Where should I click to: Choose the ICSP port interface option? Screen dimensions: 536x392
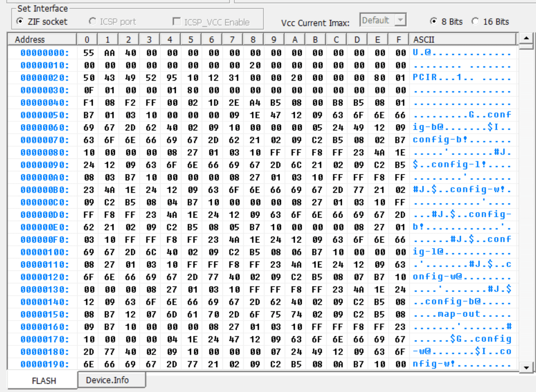tap(92, 22)
